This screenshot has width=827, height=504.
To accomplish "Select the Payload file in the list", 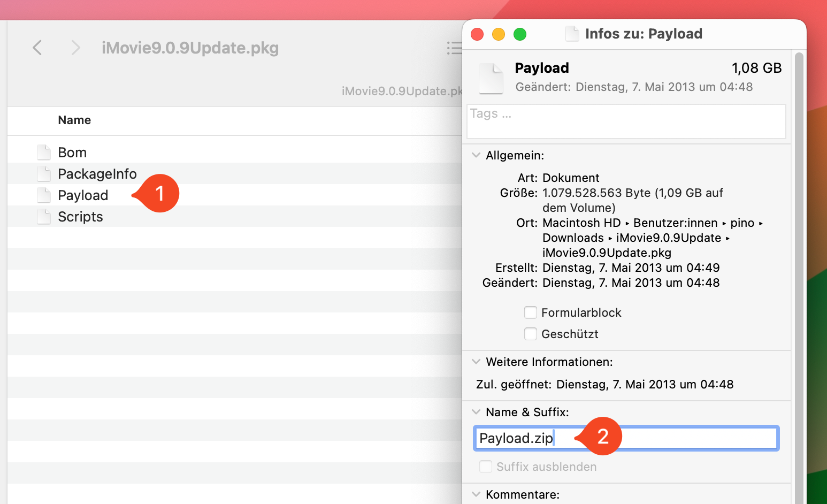I will pos(83,195).
